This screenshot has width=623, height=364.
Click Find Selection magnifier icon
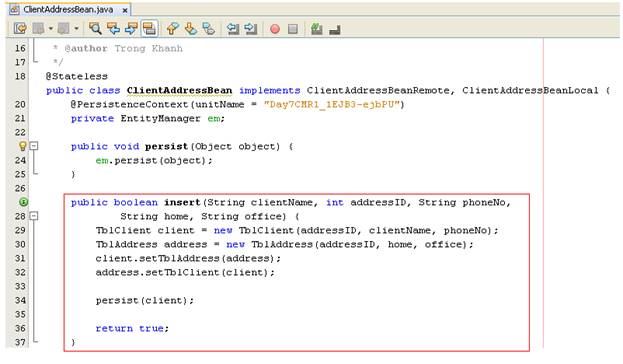95,28
